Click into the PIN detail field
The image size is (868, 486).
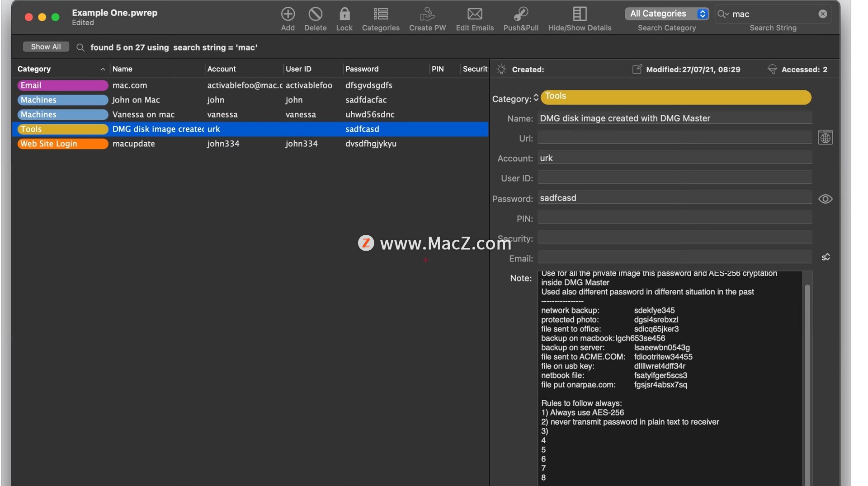tap(675, 218)
